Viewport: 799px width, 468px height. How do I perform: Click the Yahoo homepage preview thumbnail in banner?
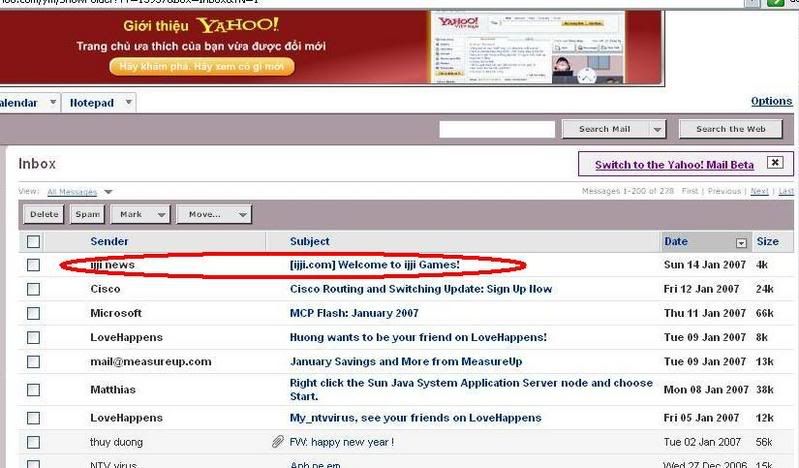point(527,47)
